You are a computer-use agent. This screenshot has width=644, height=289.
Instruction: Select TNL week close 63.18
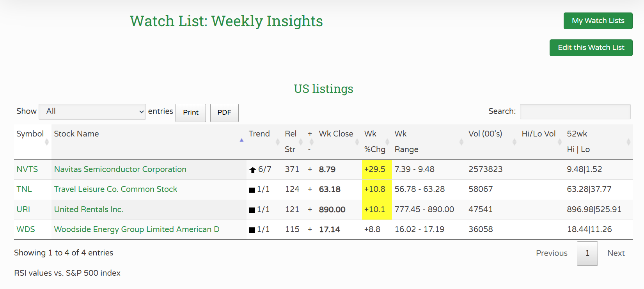[x=330, y=189]
